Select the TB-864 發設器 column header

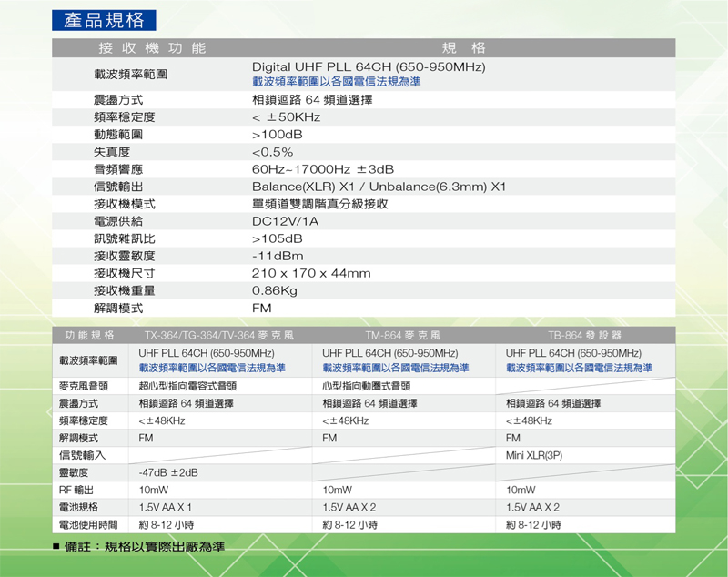pos(584,335)
